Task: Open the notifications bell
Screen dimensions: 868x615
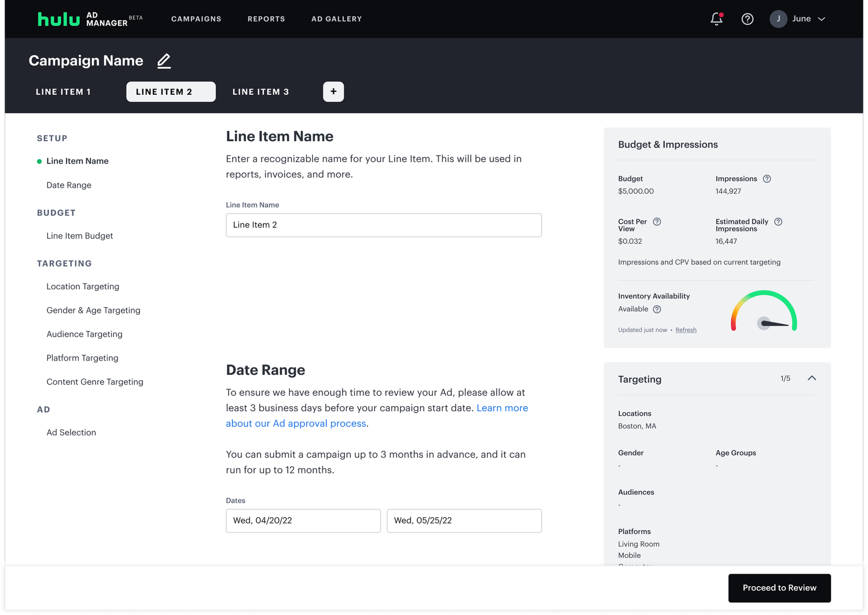Action: [716, 19]
